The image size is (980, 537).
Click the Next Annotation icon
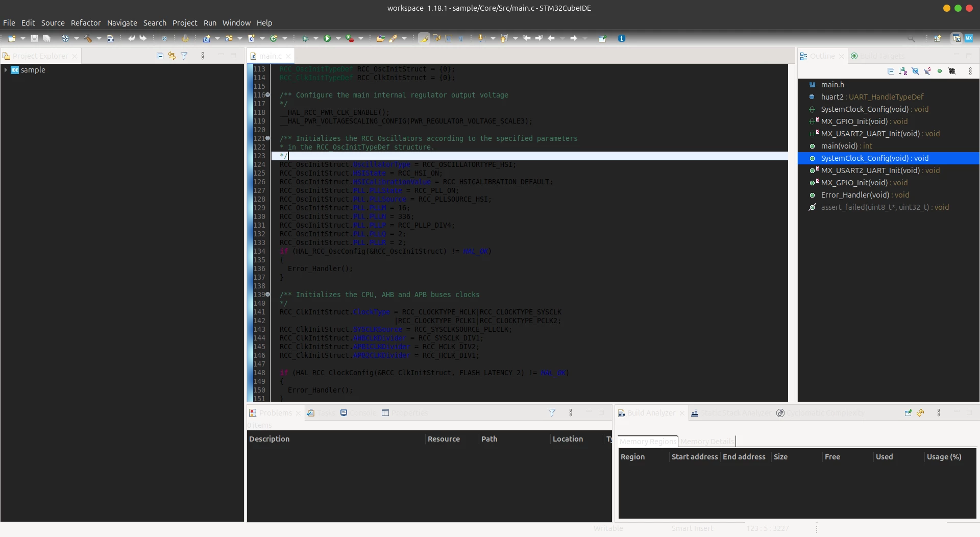[481, 38]
